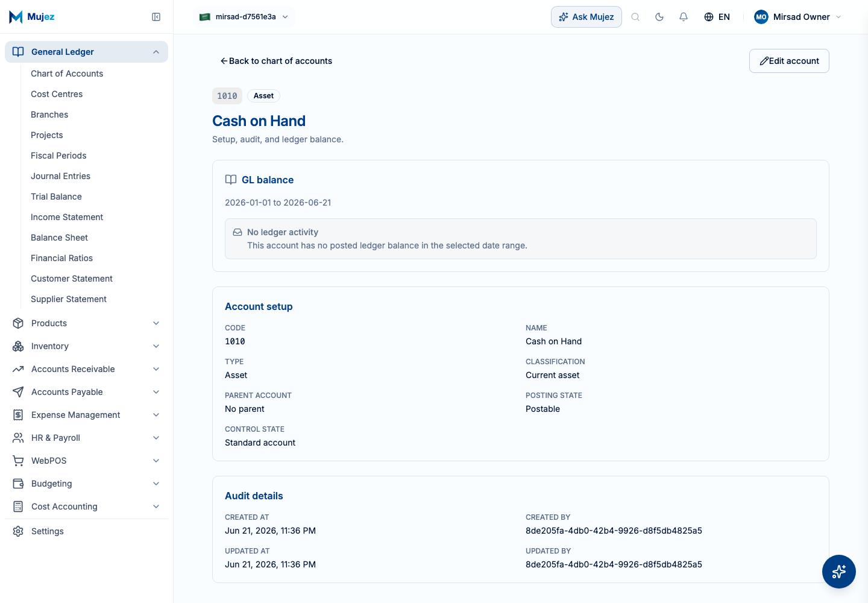Viewport: 868px width, 603px height.
Task: Open Trial Balance report
Action: [x=56, y=197]
